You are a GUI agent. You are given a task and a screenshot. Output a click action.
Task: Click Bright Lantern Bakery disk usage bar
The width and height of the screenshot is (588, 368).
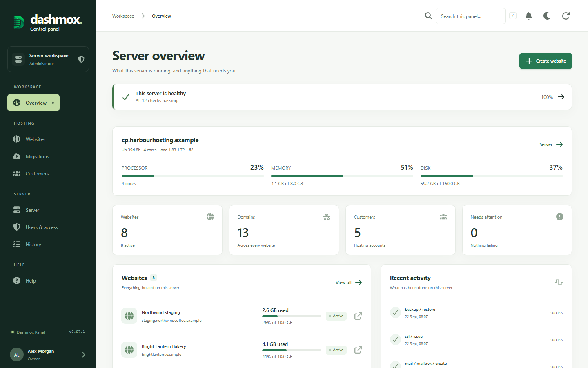pyautogui.click(x=292, y=350)
